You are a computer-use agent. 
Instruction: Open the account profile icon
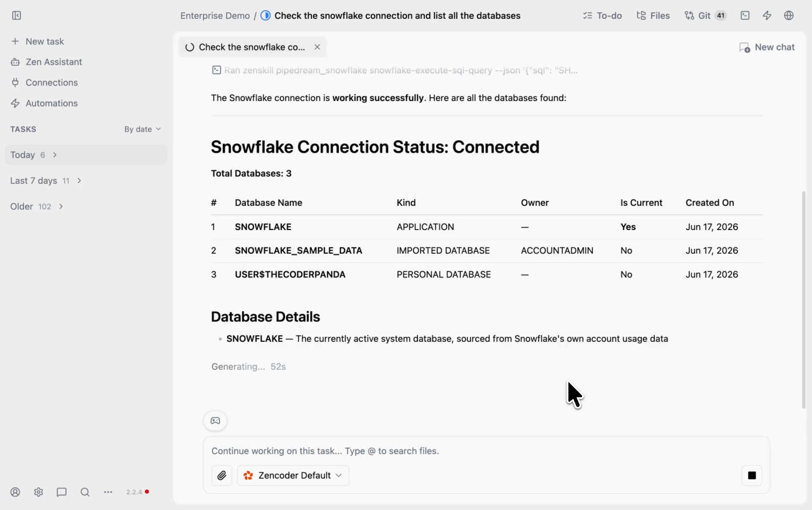pos(16,492)
